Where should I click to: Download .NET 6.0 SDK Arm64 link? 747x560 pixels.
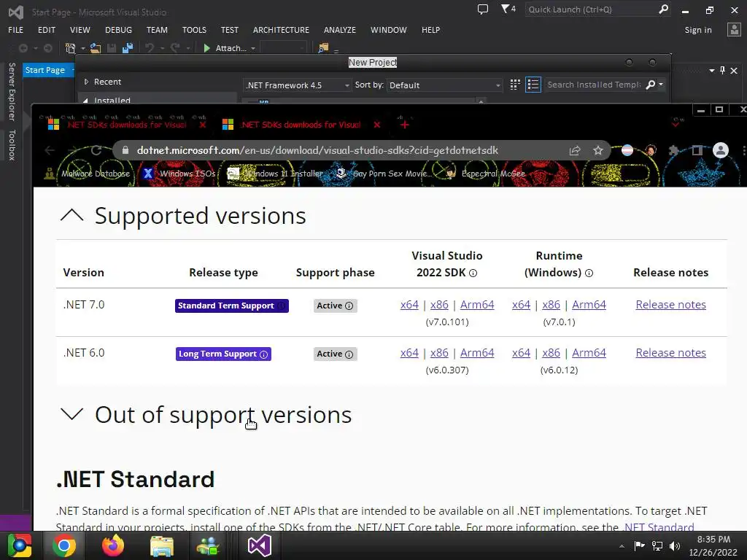click(x=477, y=353)
